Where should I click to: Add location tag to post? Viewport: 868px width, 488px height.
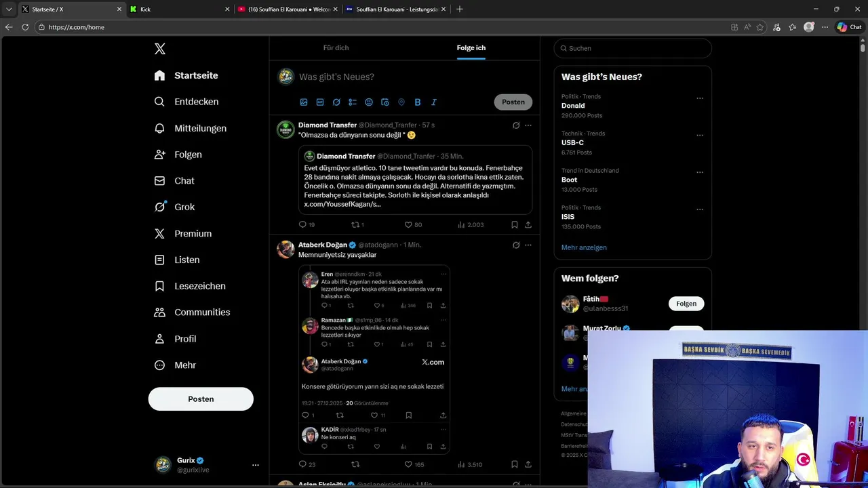point(401,102)
